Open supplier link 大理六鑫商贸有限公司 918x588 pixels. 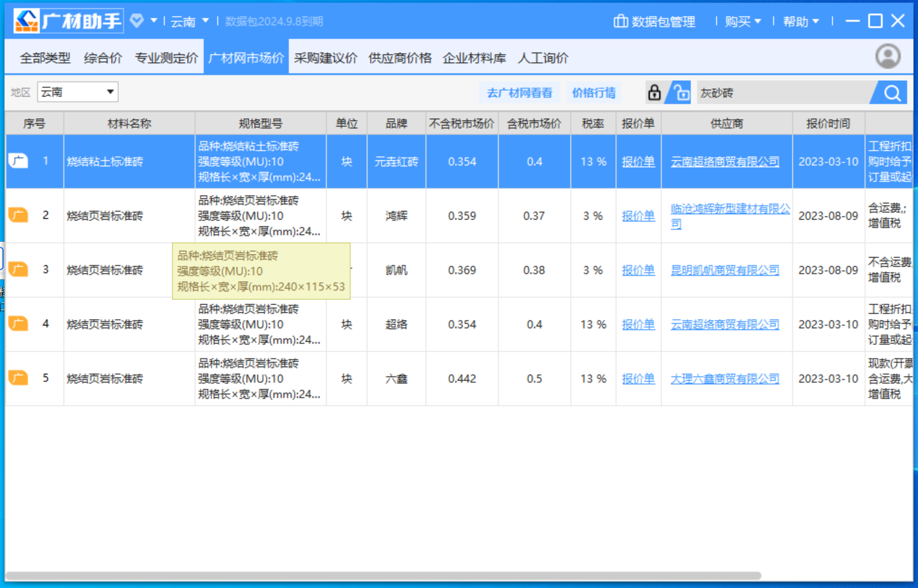[x=725, y=379]
